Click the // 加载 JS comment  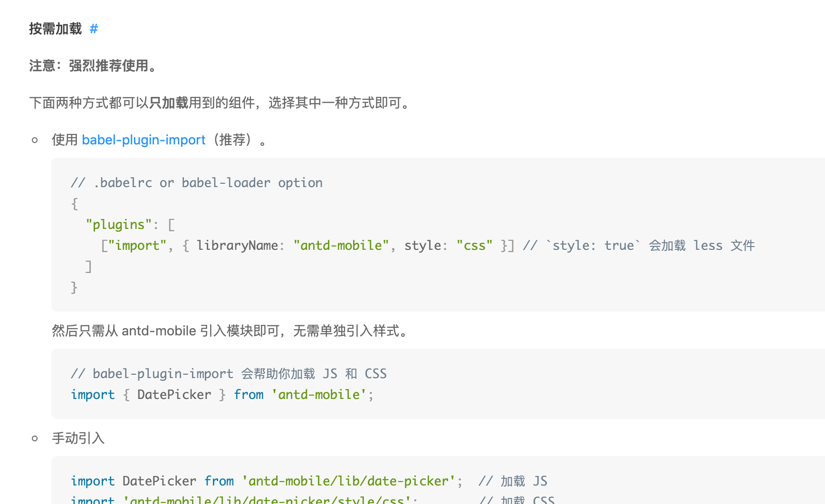(x=513, y=481)
